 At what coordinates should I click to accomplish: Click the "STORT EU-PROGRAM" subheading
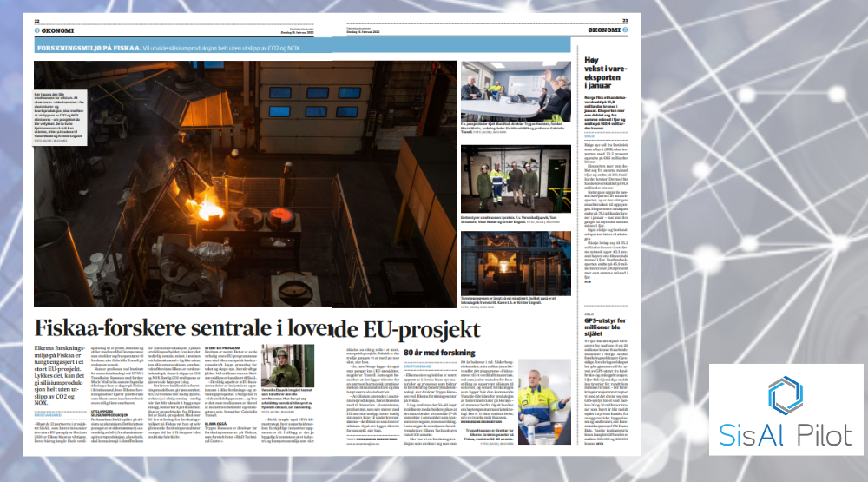[x=222, y=348]
